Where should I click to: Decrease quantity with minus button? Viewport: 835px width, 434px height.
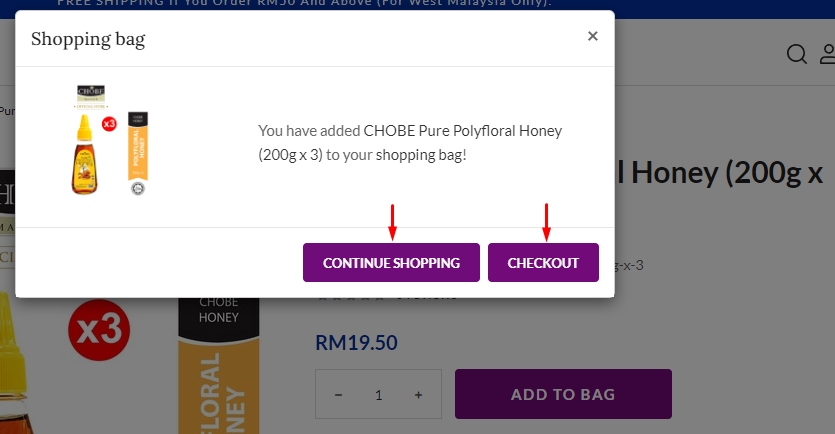[338, 395]
